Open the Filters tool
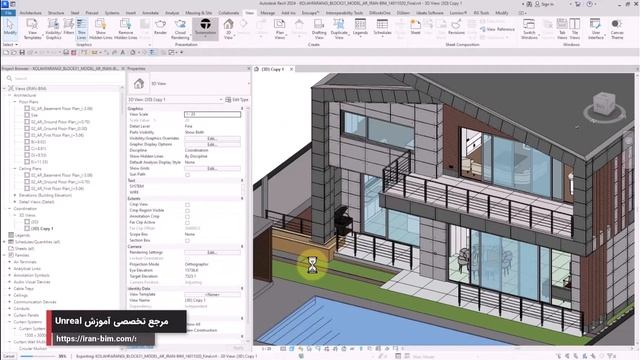 tap(69, 27)
